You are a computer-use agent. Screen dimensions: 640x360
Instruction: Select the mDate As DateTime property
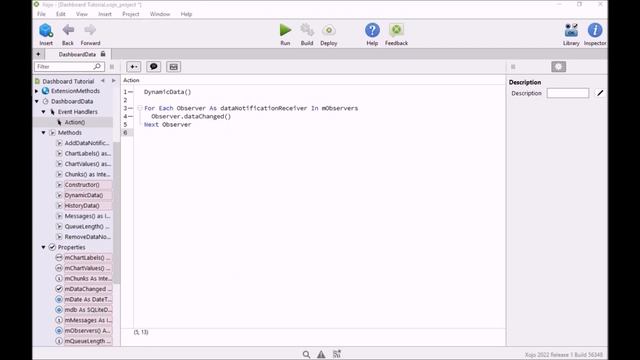[x=88, y=299]
